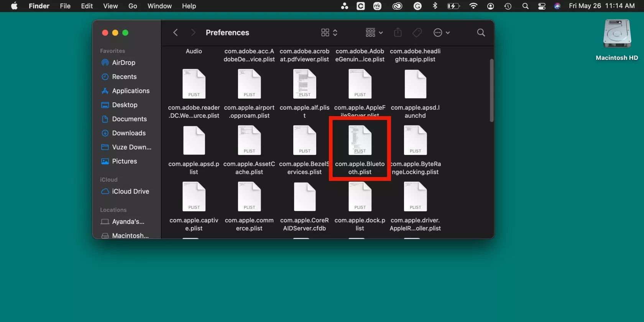Screen dimensions: 644x322
Task: Open the More actions ellipsis dropdown
Action: click(x=441, y=33)
